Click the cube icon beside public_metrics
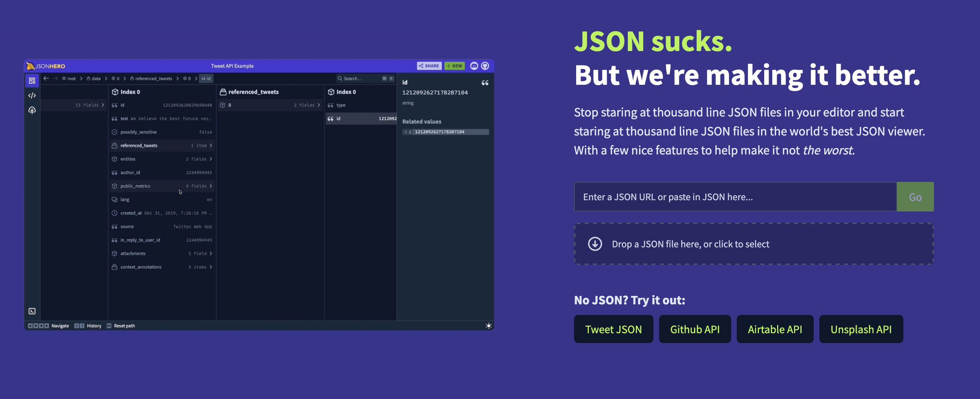Image resolution: width=980 pixels, height=399 pixels. coord(114,186)
